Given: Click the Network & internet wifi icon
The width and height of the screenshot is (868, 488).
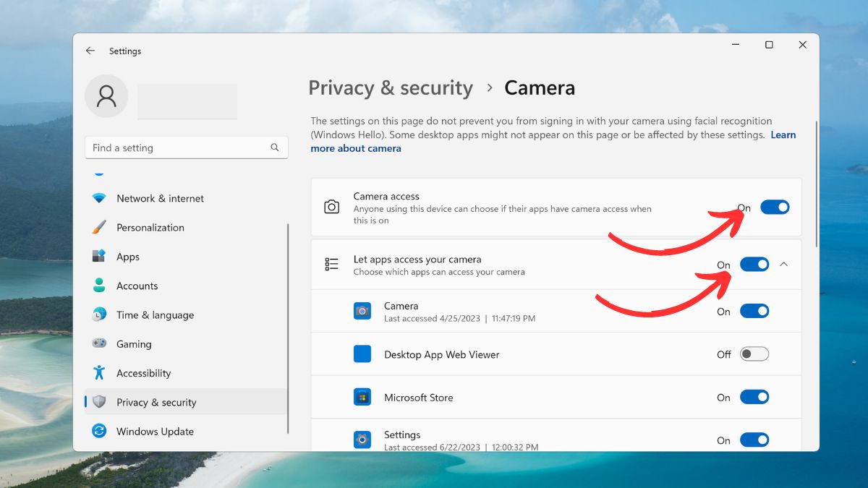Looking at the screenshot, I should coord(99,198).
